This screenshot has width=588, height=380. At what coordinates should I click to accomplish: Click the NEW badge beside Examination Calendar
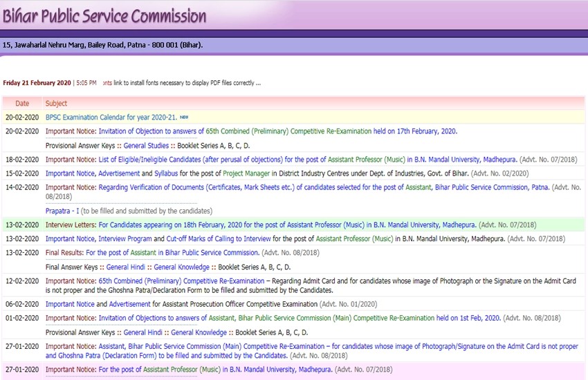(184, 117)
